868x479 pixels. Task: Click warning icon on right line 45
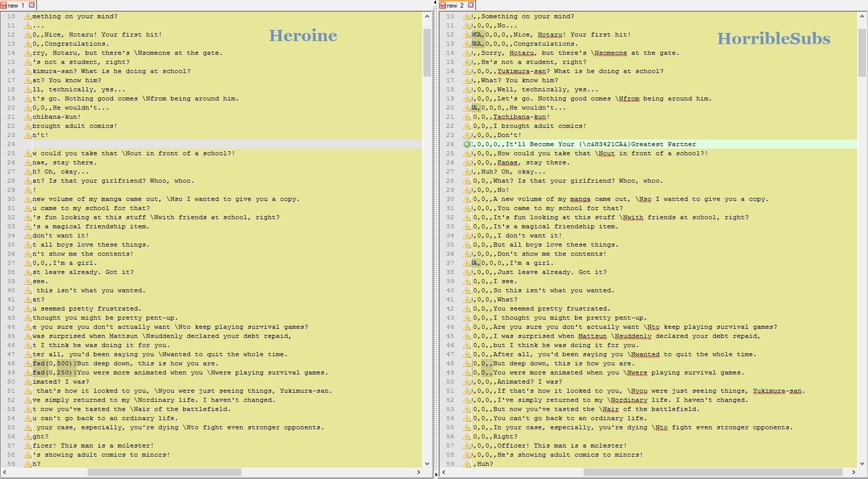467,336
